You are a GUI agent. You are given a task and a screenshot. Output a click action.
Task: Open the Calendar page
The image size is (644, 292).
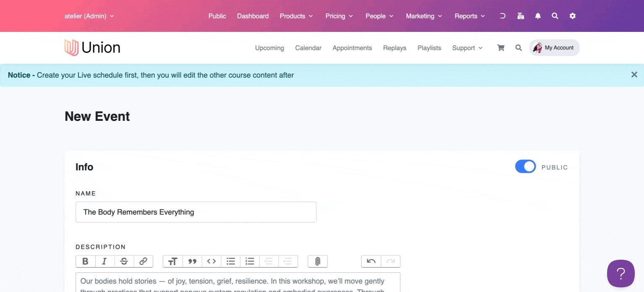tap(308, 48)
